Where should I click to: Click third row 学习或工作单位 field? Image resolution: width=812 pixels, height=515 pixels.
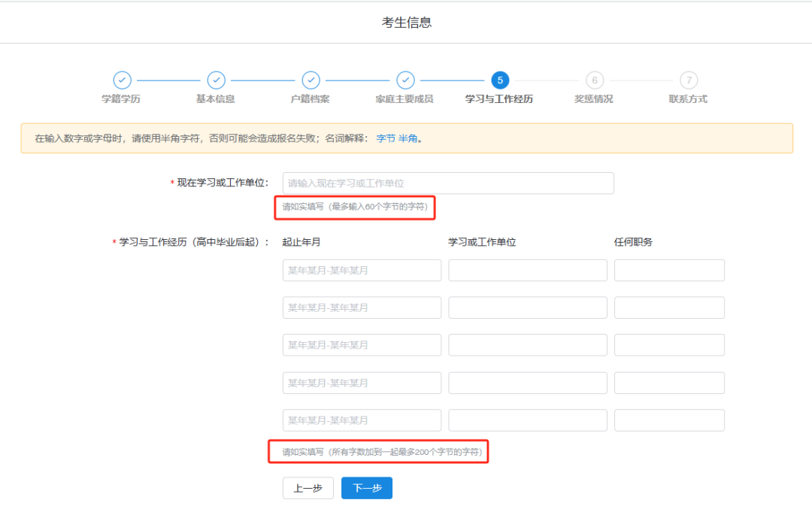528,345
